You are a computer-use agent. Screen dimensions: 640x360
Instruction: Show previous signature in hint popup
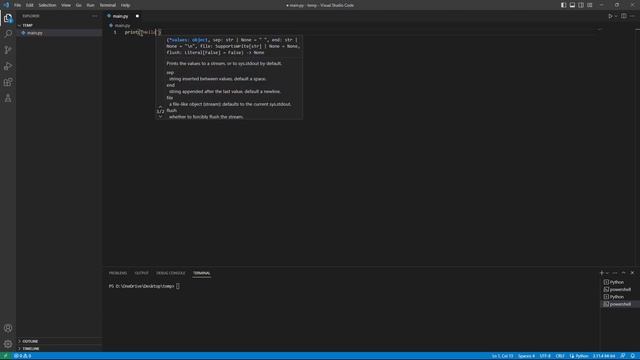(160, 107)
